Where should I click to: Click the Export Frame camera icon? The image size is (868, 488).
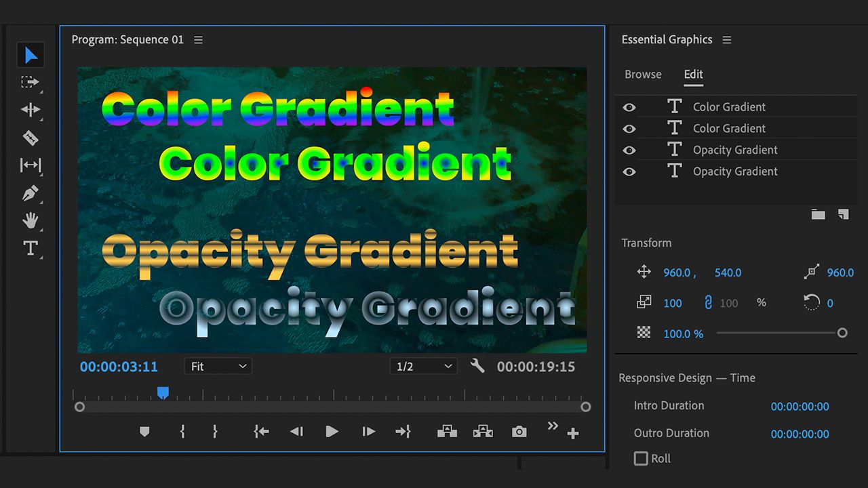[519, 432]
